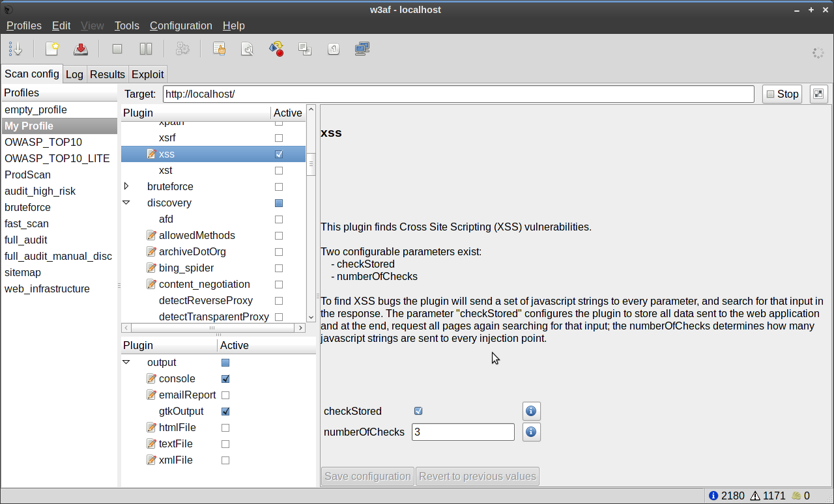Click the Stop scan button
The width and height of the screenshot is (834, 504).
[782, 94]
